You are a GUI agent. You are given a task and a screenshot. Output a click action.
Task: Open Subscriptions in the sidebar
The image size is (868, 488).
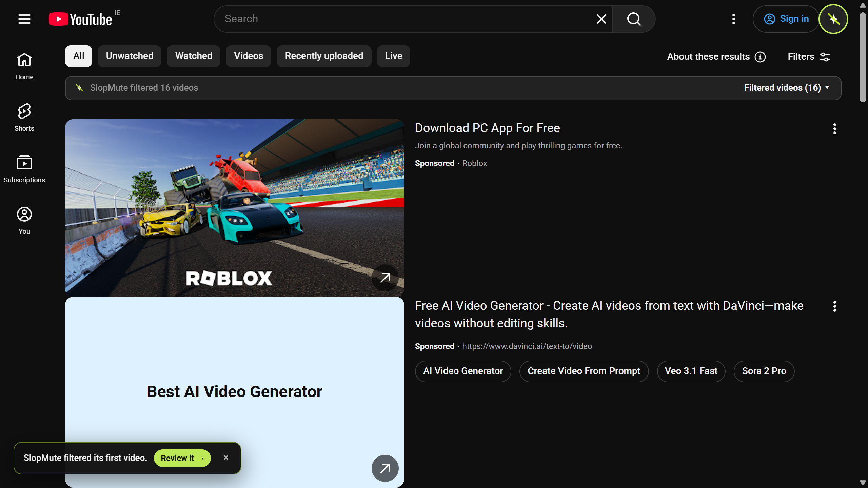point(24,169)
